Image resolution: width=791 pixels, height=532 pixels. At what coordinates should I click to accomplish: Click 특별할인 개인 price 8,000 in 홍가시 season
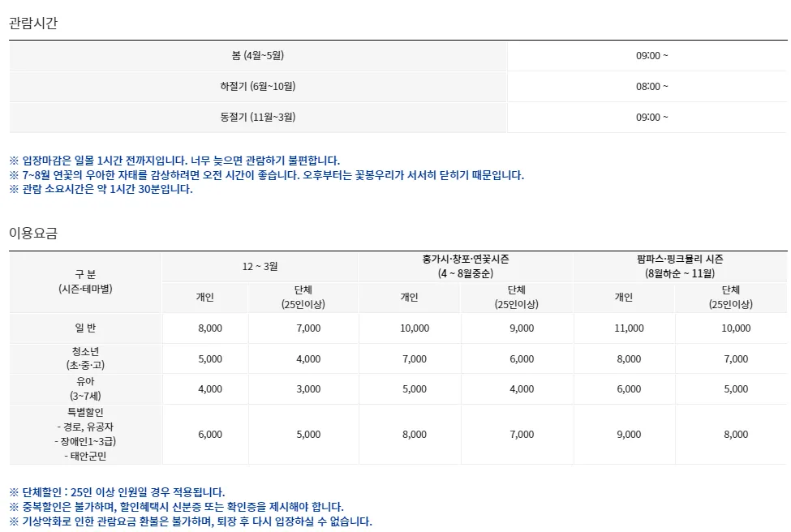point(415,435)
